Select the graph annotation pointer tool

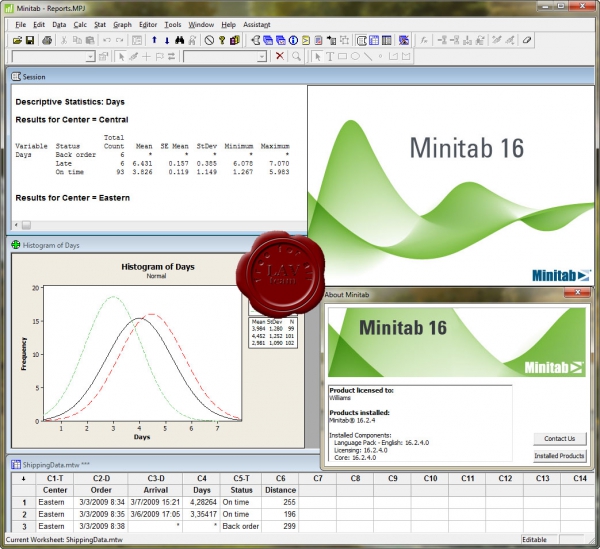point(317,57)
